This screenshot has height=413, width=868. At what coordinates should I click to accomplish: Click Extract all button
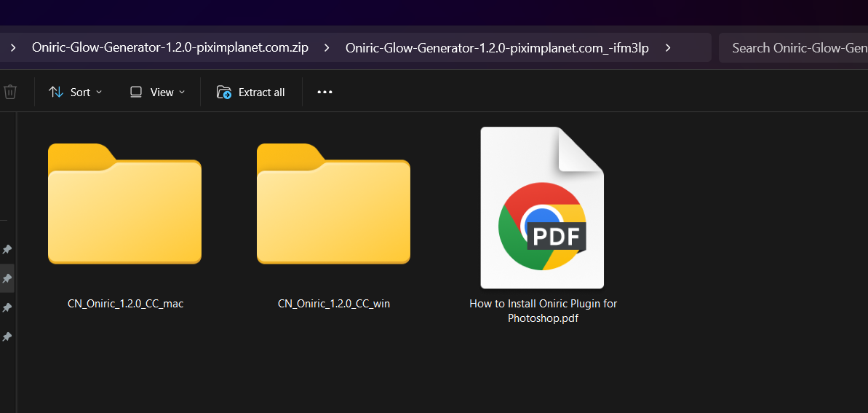tap(251, 92)
